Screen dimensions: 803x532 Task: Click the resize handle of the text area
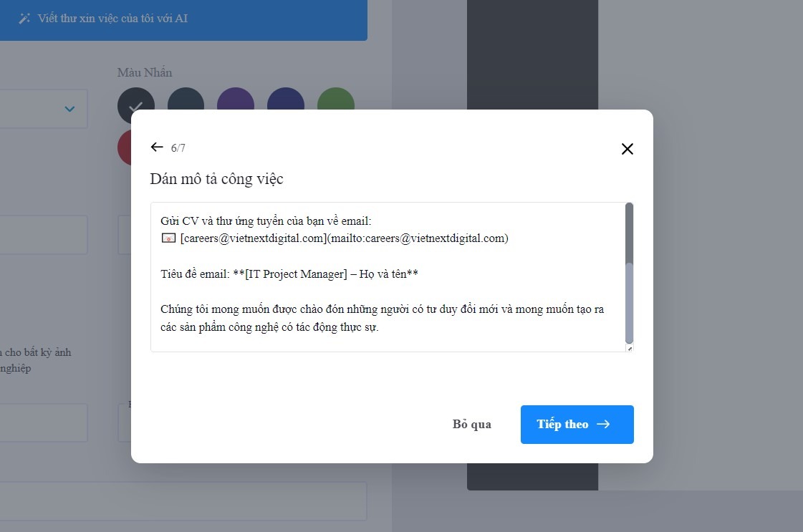click(630, 349)
